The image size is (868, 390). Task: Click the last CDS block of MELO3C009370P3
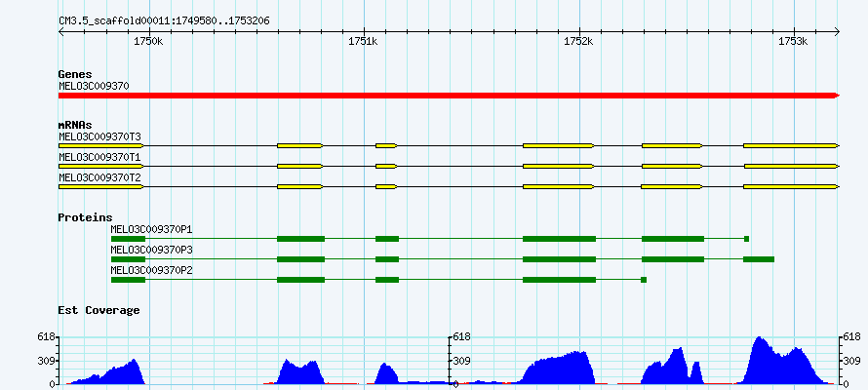(x=759, y=259)
